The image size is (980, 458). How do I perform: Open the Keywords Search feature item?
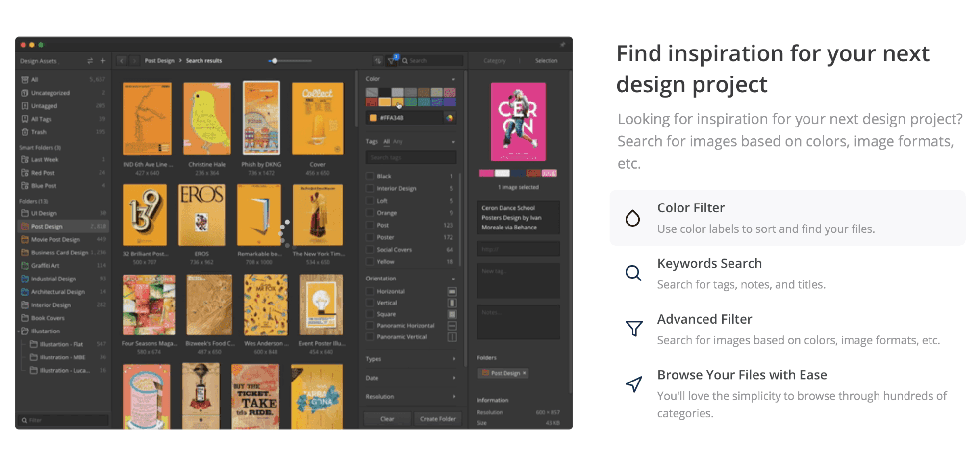coord(787,274)
